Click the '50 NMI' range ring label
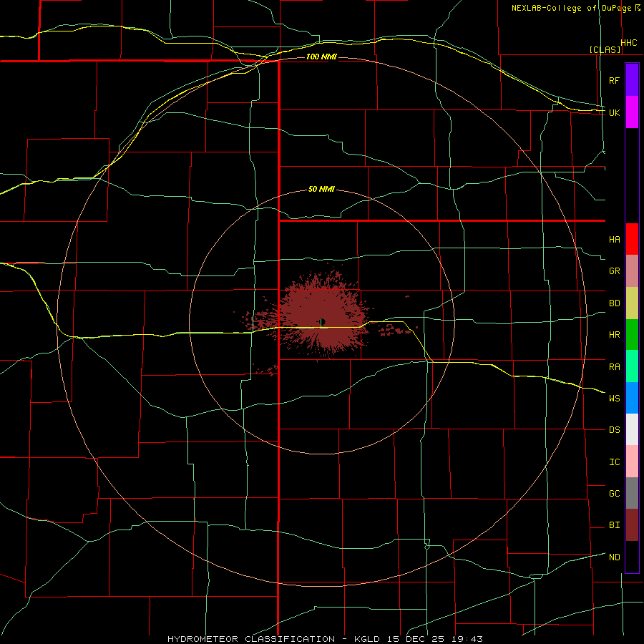Screen dimensions: 644x644 [x=321, y=189]
